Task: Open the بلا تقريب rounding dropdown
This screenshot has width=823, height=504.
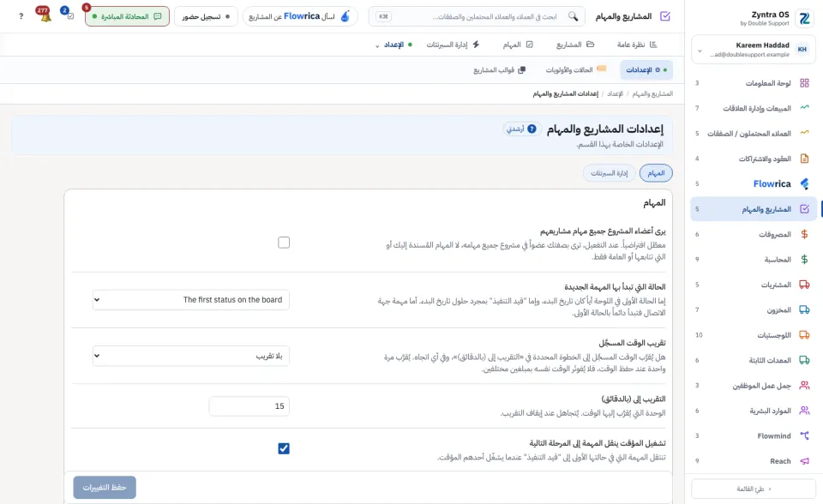Action: coord(191,356)
